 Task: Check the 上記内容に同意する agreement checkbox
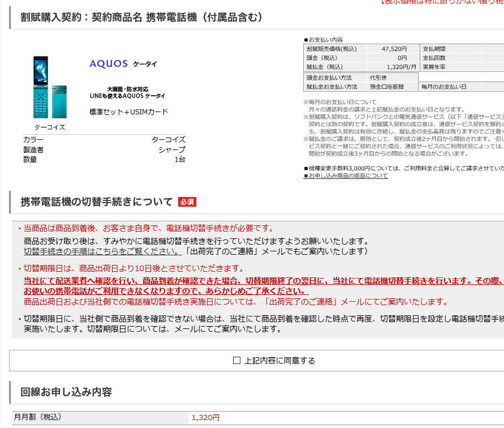[236, 361]
